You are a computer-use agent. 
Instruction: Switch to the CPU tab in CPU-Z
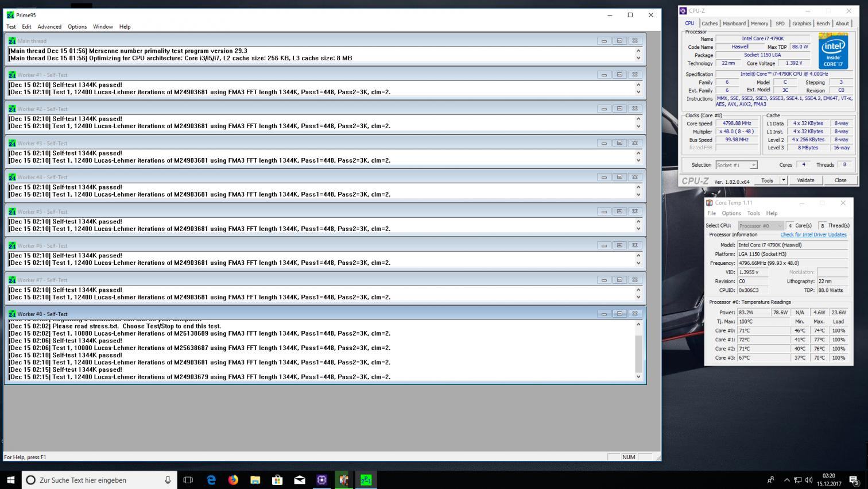pyautogui.click(x=689, y=24)
